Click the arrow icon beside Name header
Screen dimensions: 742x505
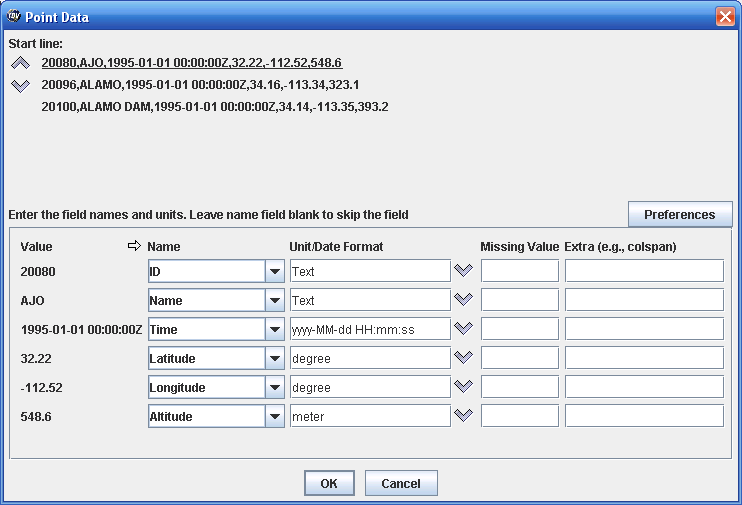134,246
